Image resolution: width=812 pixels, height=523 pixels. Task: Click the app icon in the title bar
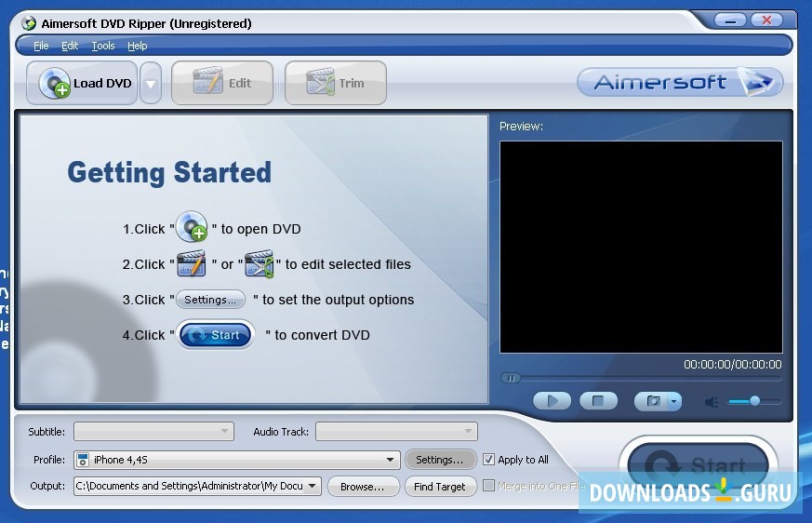29,23
